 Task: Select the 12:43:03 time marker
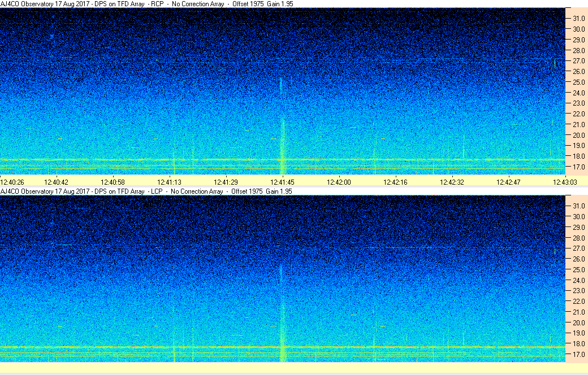565,182
